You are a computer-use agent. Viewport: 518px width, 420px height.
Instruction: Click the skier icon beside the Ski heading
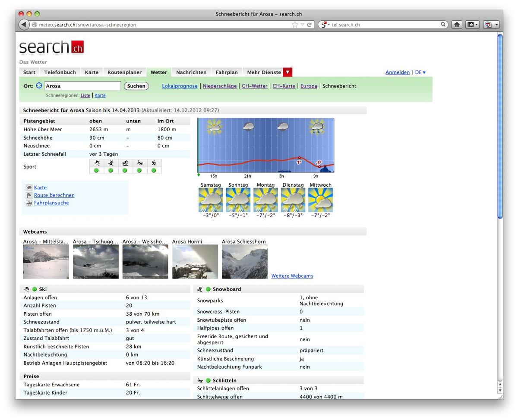tap(27, 289)
